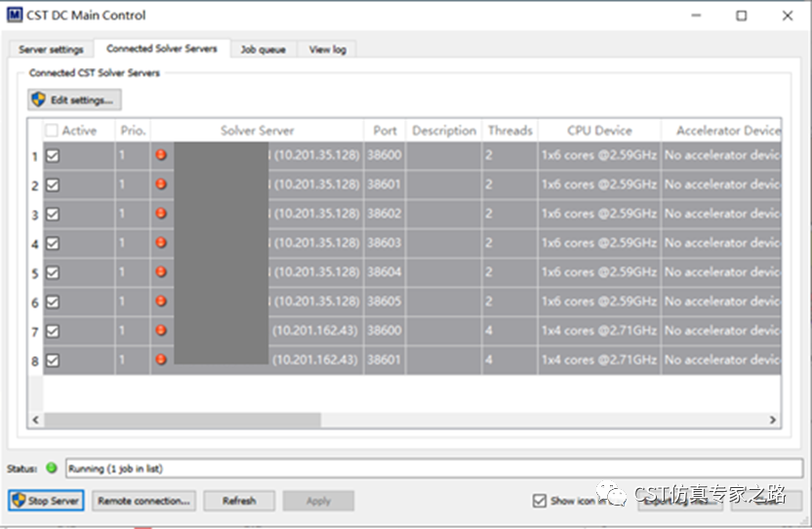Click the red status indicator in row 4
Image resolution: width=812 pixels, height=529 pixels.
tap(161, 242)
